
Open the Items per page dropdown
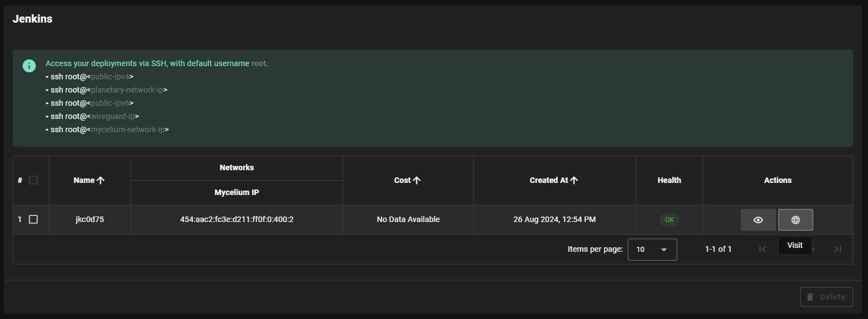pos(651,250)
